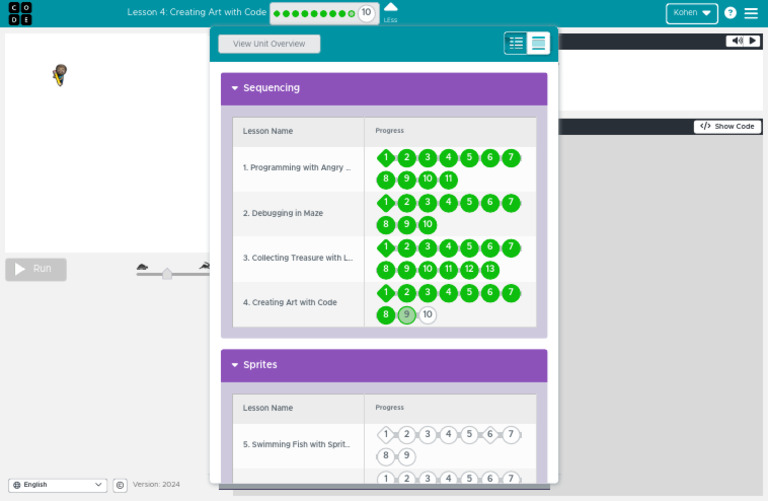Click the artist character on canvas

click(x=60, y=75)
